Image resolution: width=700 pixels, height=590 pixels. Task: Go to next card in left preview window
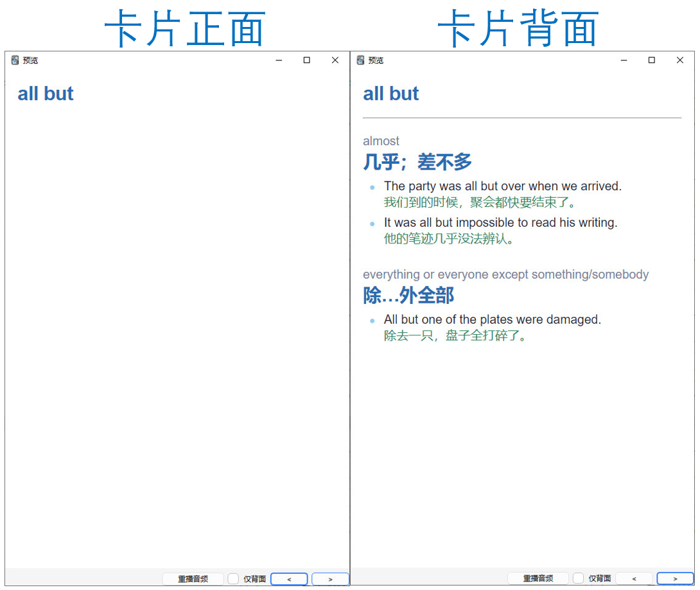point(330,579)
